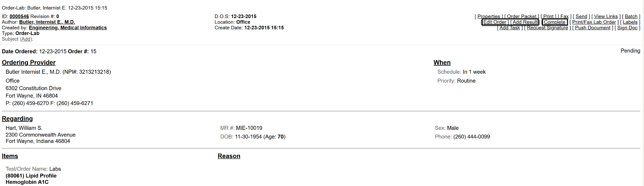The image size is (644, 186).
Task: Mark the order as Complete
Action: pyautogui.click(x=555, y=22)
